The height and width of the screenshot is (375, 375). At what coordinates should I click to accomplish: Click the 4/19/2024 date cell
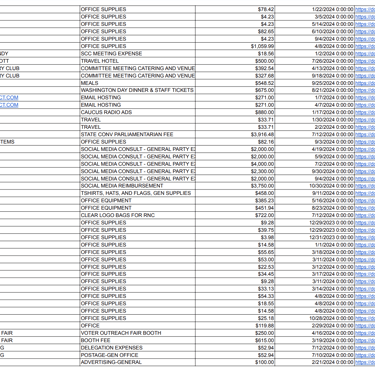pos(315,149)
